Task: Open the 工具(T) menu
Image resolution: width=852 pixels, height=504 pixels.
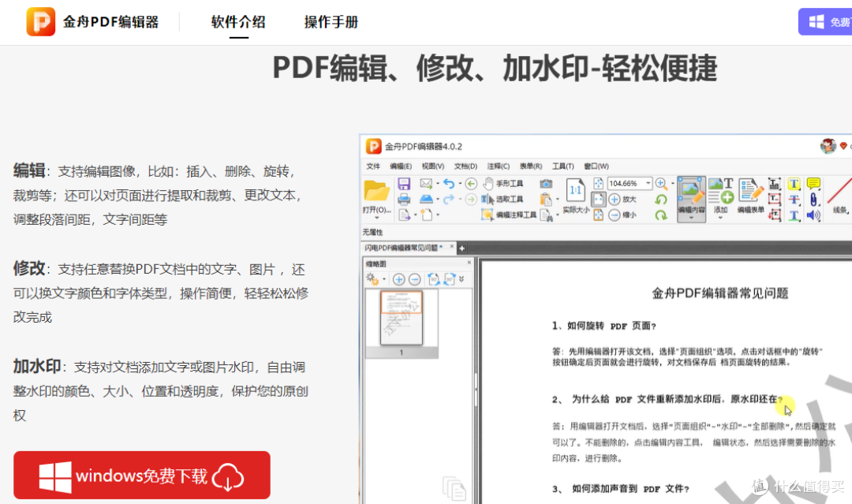Action: [x=563, y=166]
